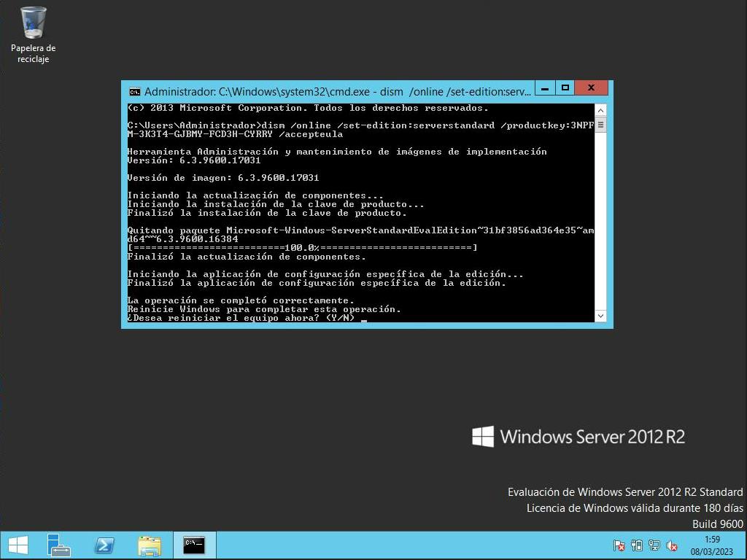Image resolution: width=747 pixels, height=560 pixels.
Task: Click the 100.0% progress bar line
Action: [303, 248]
